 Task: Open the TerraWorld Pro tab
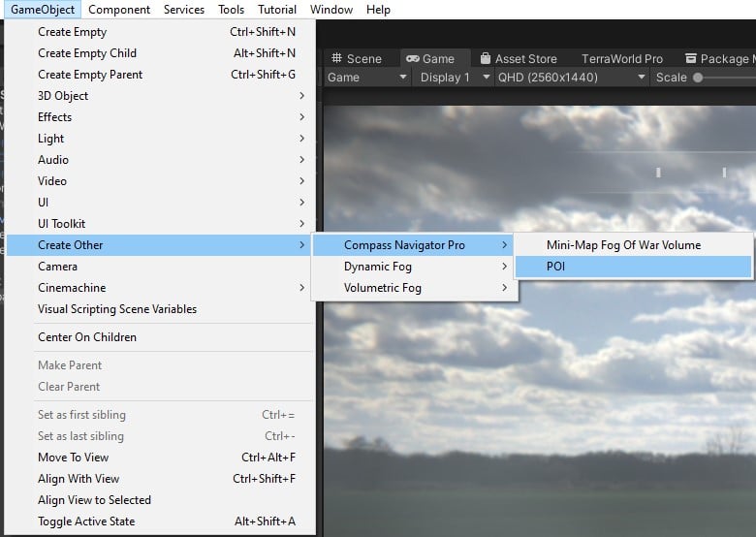tap(622, 59)
